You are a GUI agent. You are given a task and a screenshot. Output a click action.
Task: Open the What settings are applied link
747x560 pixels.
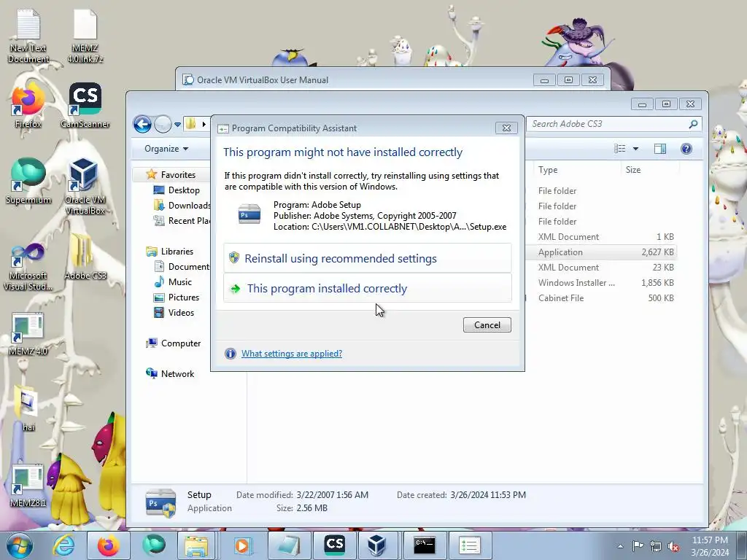click(292, 354)
